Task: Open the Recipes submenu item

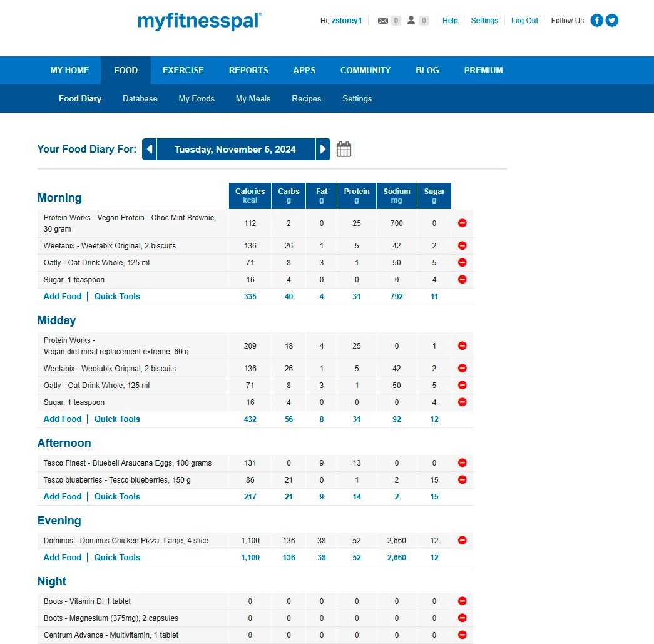Action: coord(307,98)
